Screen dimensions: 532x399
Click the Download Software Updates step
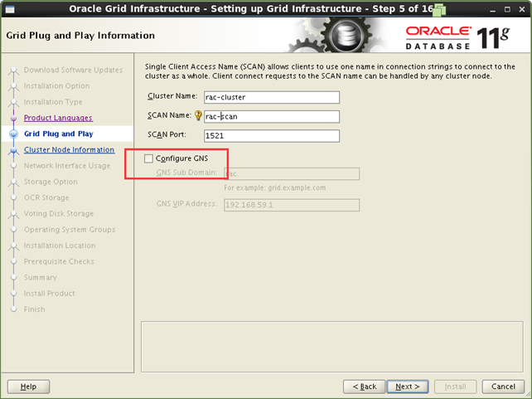coord(73,70)
